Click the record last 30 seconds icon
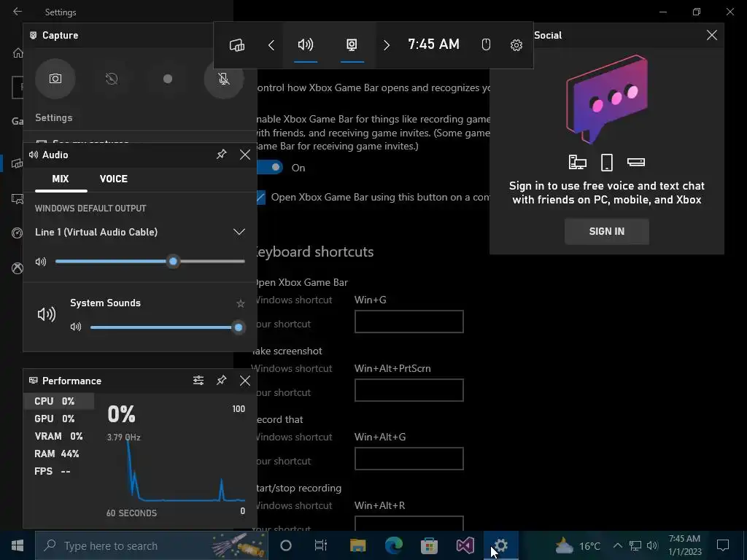 (112, 79)
